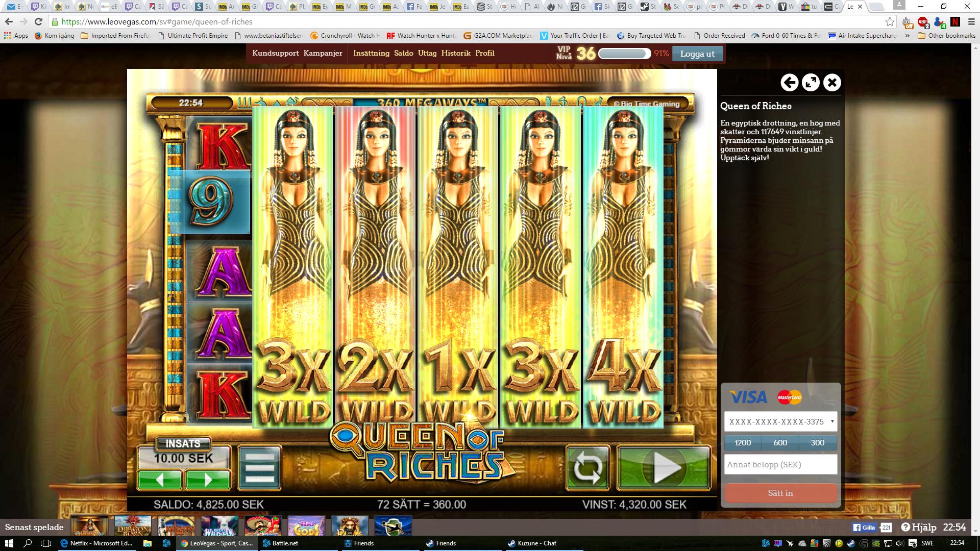Viewport: 980px width, 551px height.
Task: Open the Apps bookmarks shortcut
Action: [16, 36]
